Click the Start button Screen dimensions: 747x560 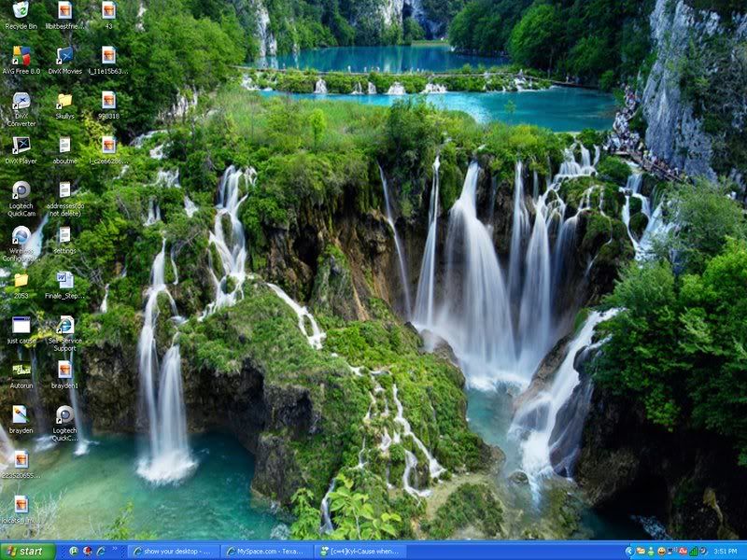pyautogui.click(x=27, y=551)
